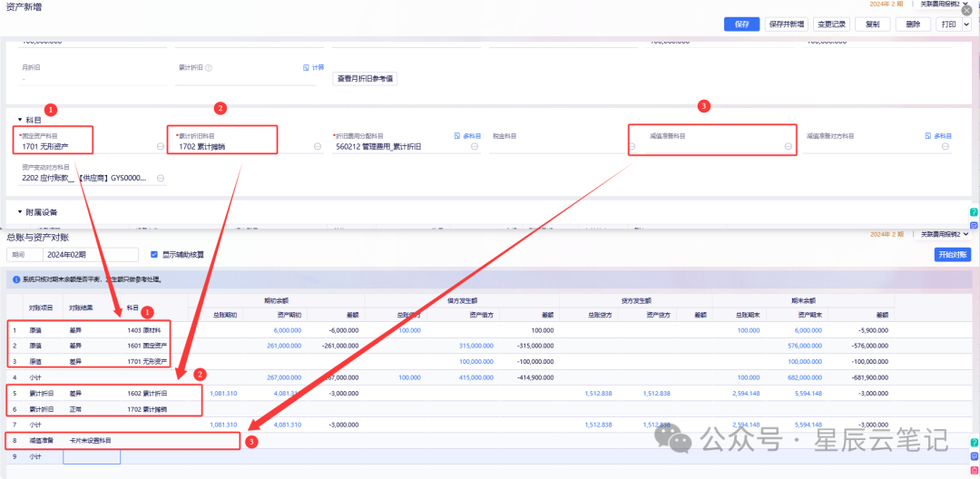980x479 pixels.
Task: Open the help tooltip icon beside 累计折旧
Action: pos(208,67)
